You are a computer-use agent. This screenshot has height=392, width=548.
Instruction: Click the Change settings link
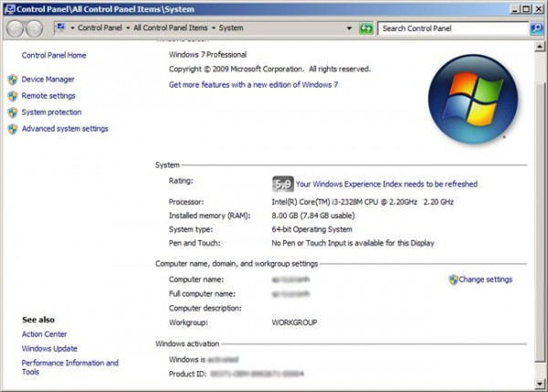(x=486, y=280)
